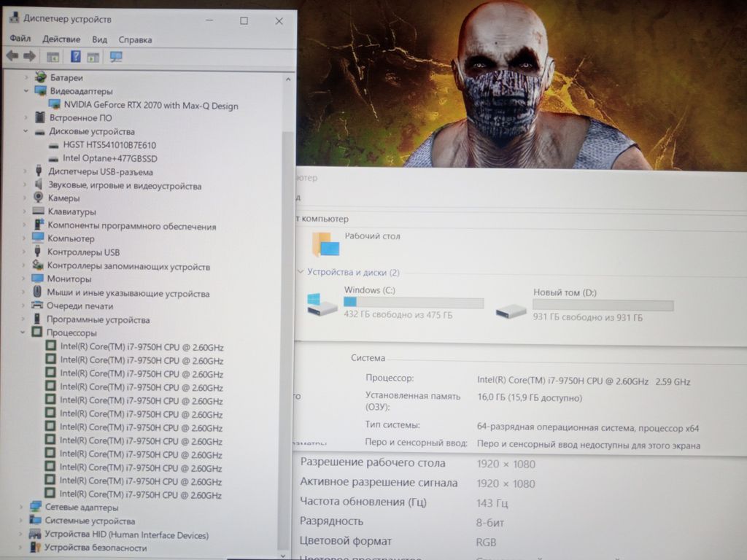
Task: Open the Рабочий стол folder icon in Explorer
Action: tap(325, 244)
